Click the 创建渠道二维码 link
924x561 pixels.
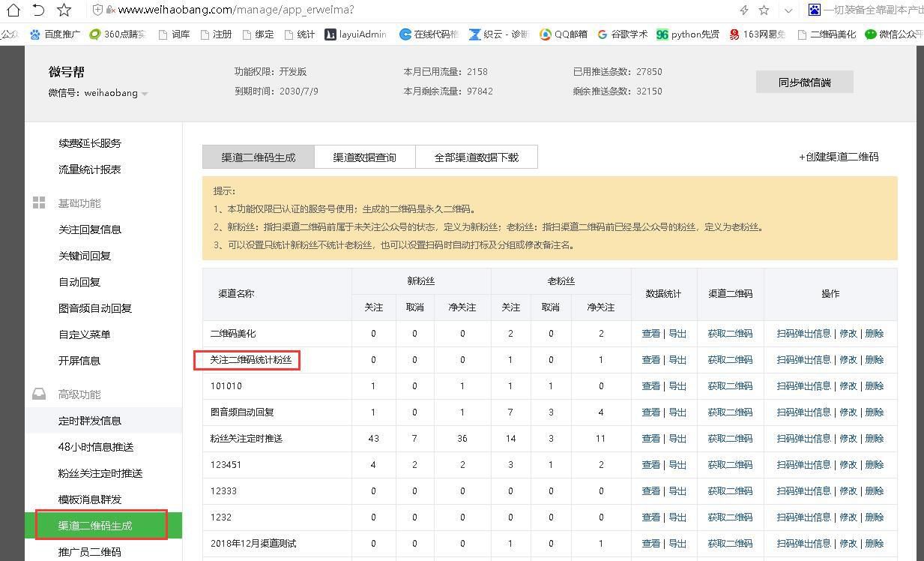tap(839, 157)
